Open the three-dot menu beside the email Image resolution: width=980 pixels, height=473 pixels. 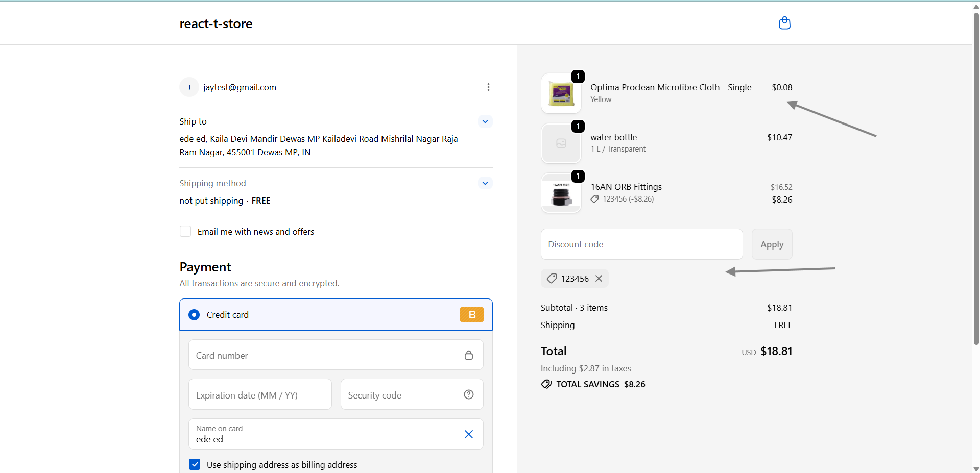pos(488,87)
